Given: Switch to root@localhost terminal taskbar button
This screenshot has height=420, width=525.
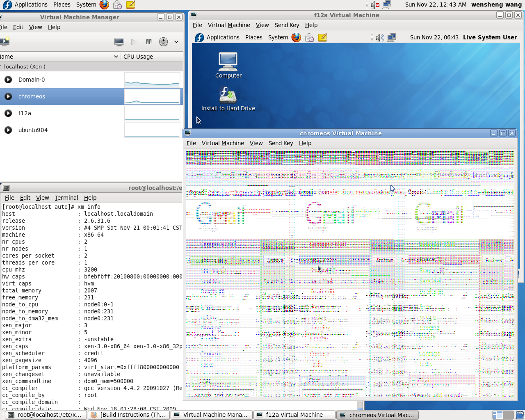Looking at the screenshot, I should [45, 415].
